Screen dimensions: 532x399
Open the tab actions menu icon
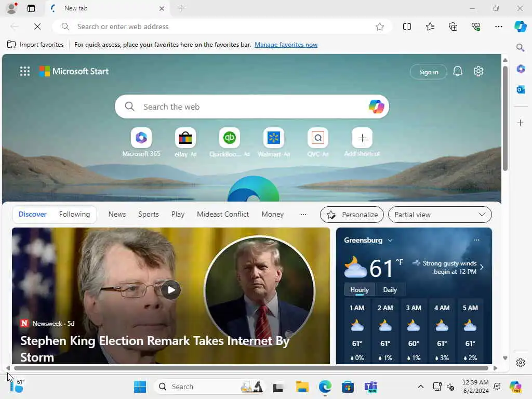click(x=31, y=8)
